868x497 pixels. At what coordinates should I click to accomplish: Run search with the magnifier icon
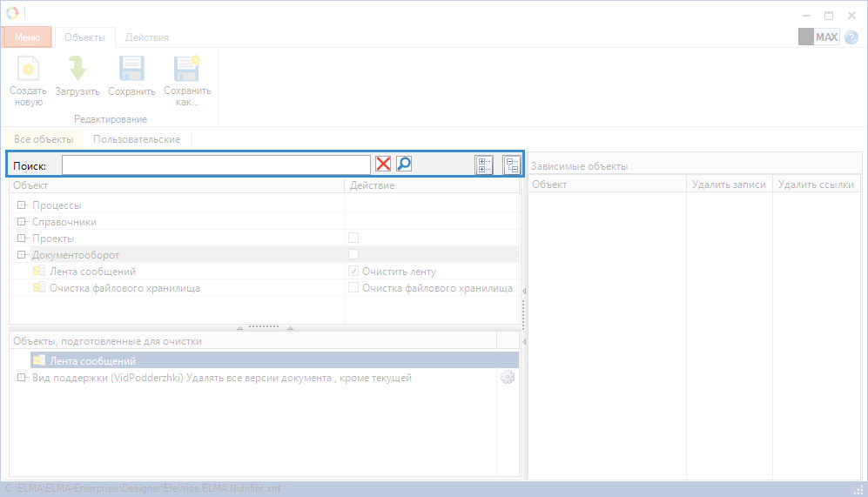404,164
